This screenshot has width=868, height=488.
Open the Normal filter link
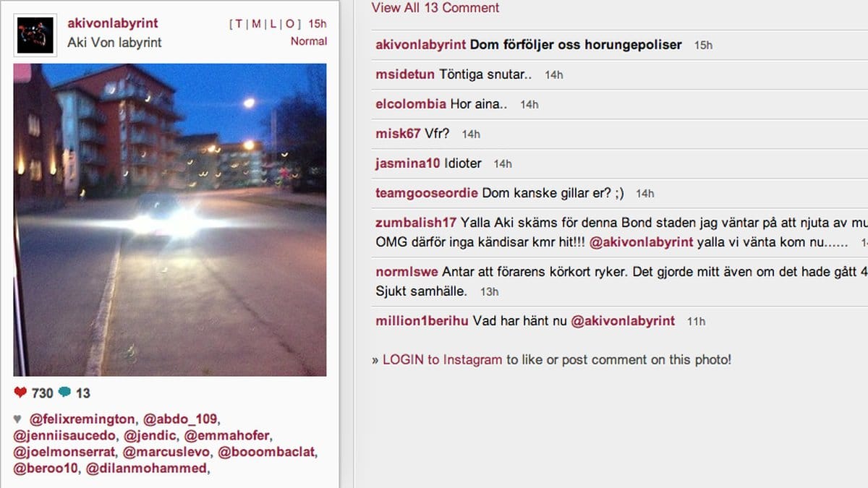point(309,41)
